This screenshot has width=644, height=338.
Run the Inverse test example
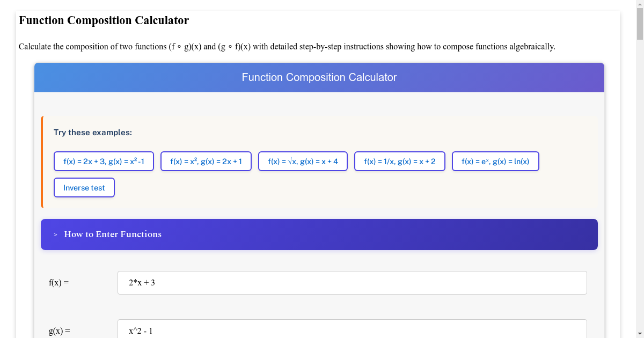pos(84,188)
